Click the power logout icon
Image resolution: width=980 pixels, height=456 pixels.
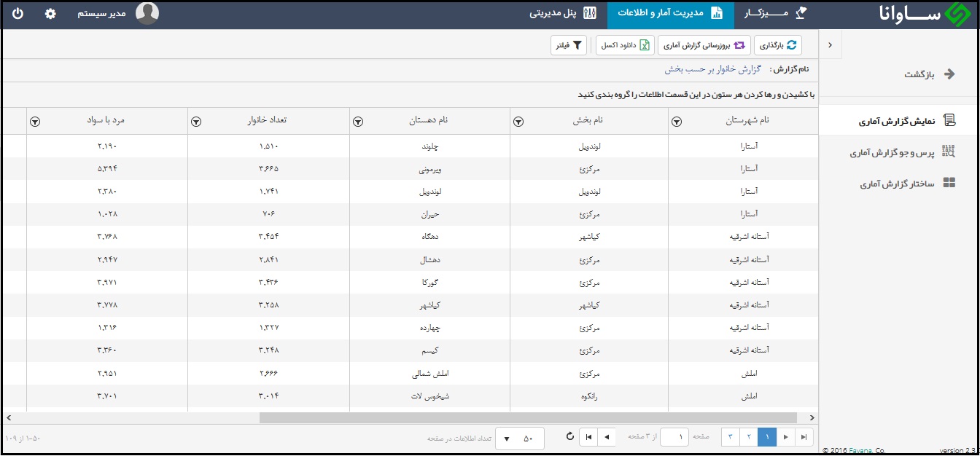17,14
